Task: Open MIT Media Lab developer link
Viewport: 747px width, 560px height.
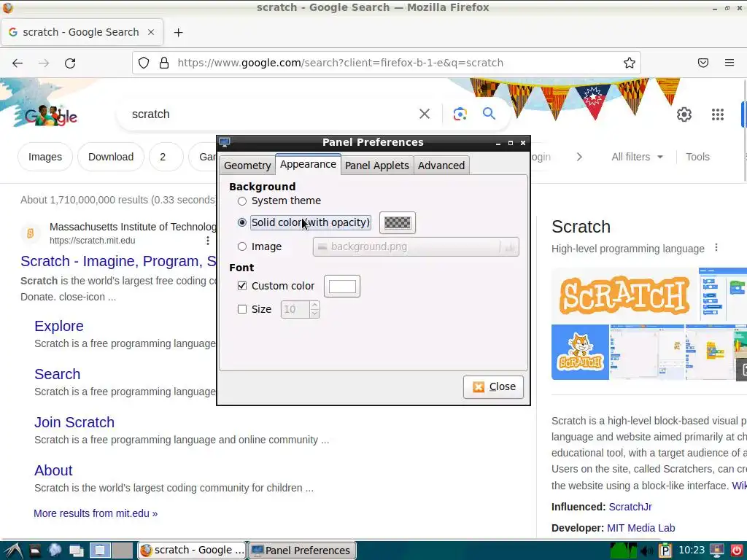Action: click(x=640, y=528)
